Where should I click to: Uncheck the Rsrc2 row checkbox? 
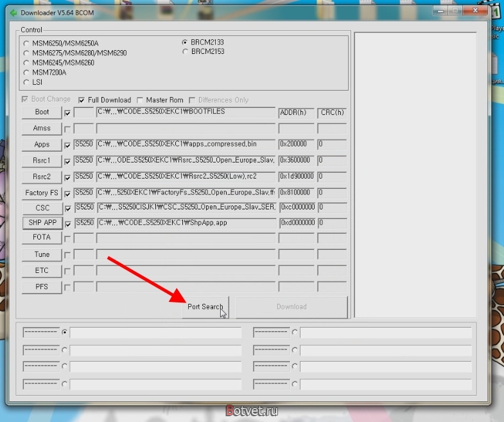coord(67,178)
